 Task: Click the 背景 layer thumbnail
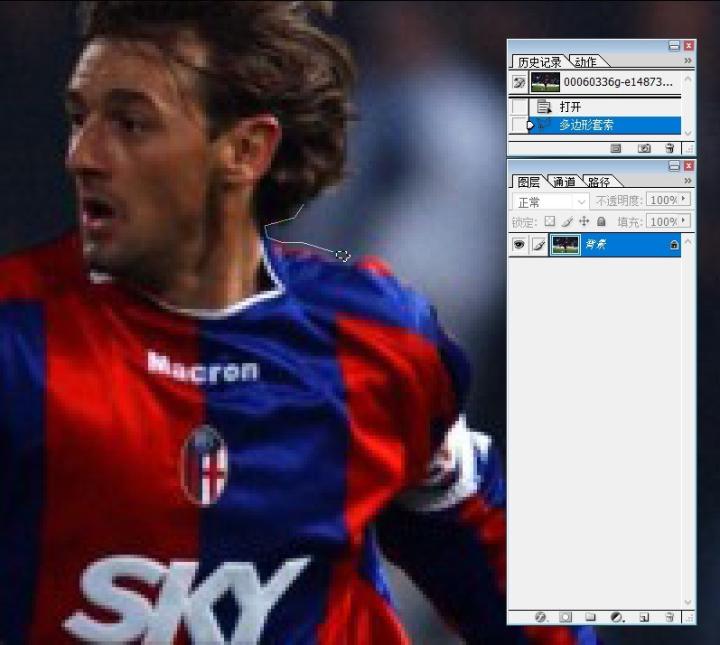pos(566,245)
